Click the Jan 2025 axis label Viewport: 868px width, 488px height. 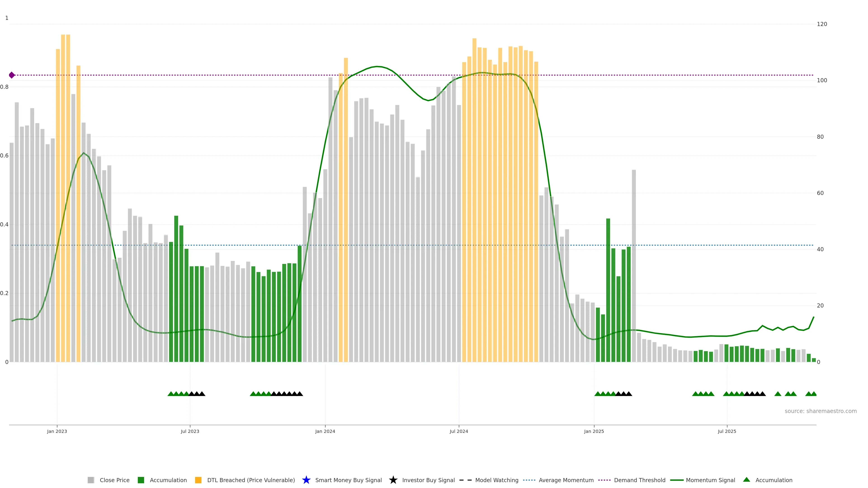(x=594, y=431)
